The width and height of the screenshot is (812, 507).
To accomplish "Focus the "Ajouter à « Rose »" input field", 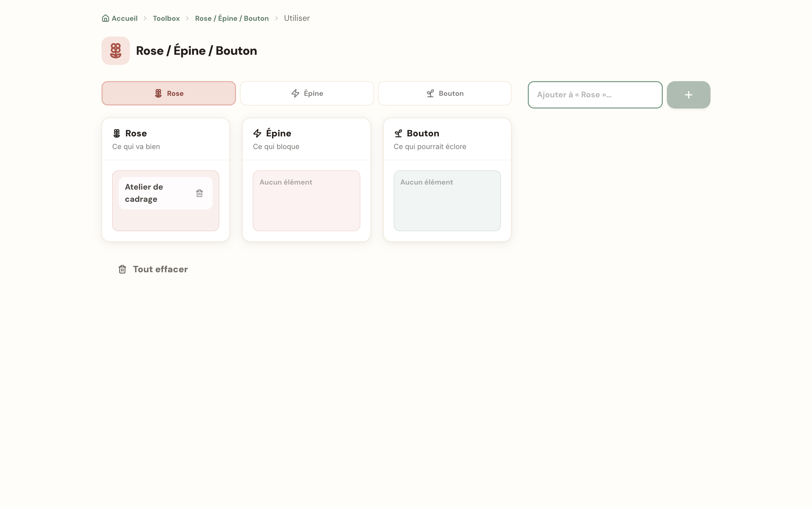I will click(x=595, y=95).
